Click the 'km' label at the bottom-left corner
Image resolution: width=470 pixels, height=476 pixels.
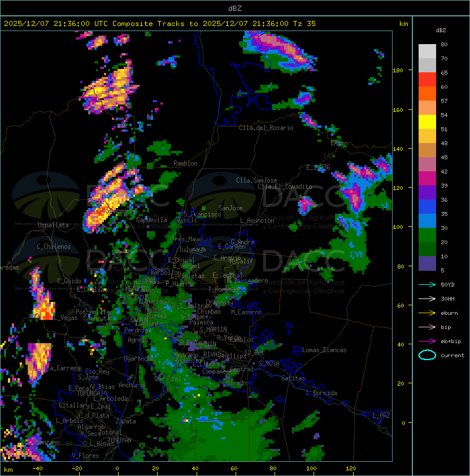[8, 470]
